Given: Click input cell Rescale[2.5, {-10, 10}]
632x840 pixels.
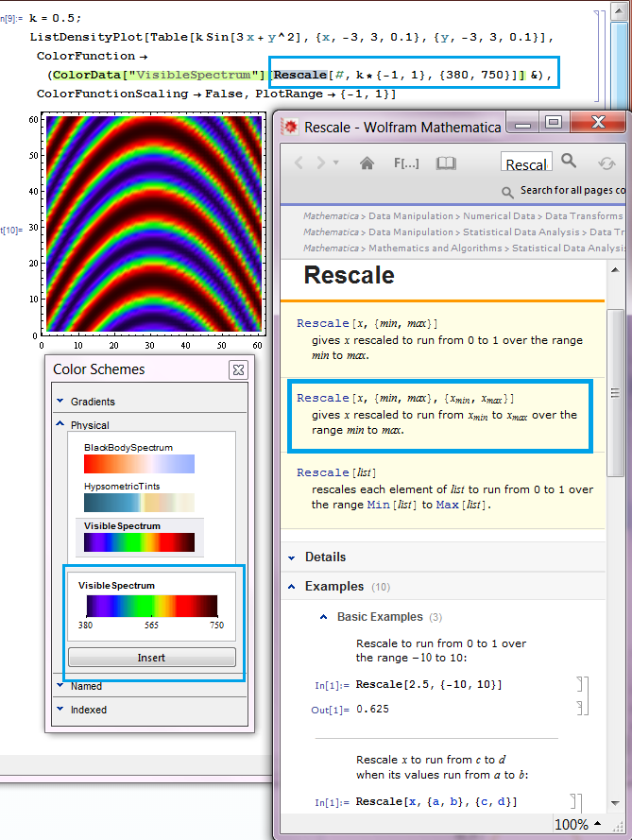Looking at the screenshot, I should 429,684.
